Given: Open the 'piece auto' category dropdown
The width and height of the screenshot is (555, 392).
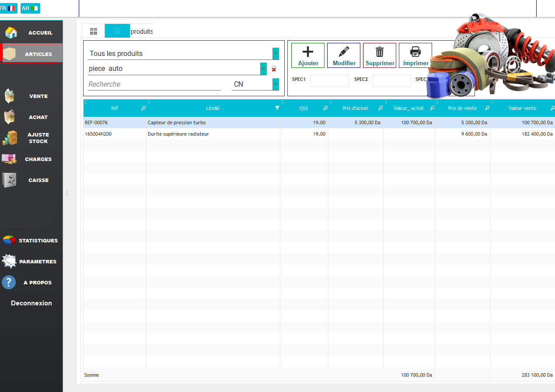Looking at the screenshot, I should tap(263, 69).
